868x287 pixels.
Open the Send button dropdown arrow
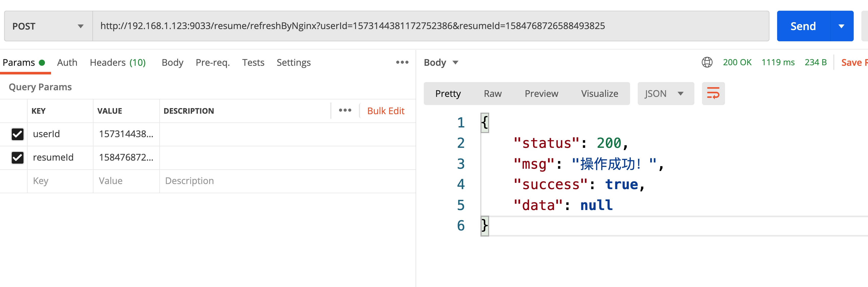coord(841,26)
